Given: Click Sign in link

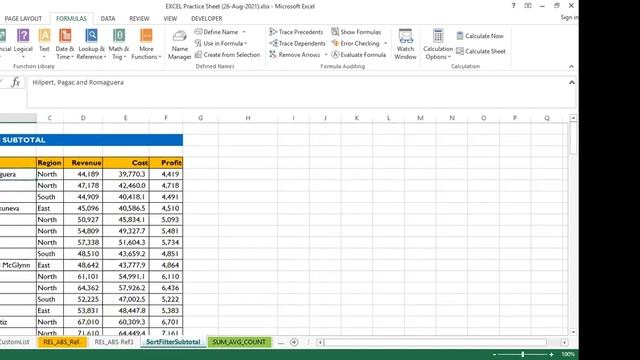Looking at the screenshot, I should pos(569,18).
